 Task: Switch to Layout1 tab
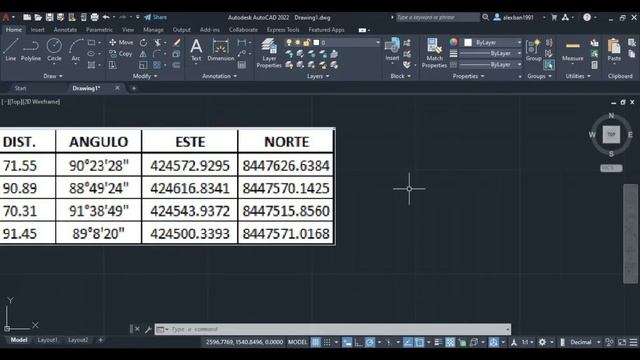click(47, 340)
